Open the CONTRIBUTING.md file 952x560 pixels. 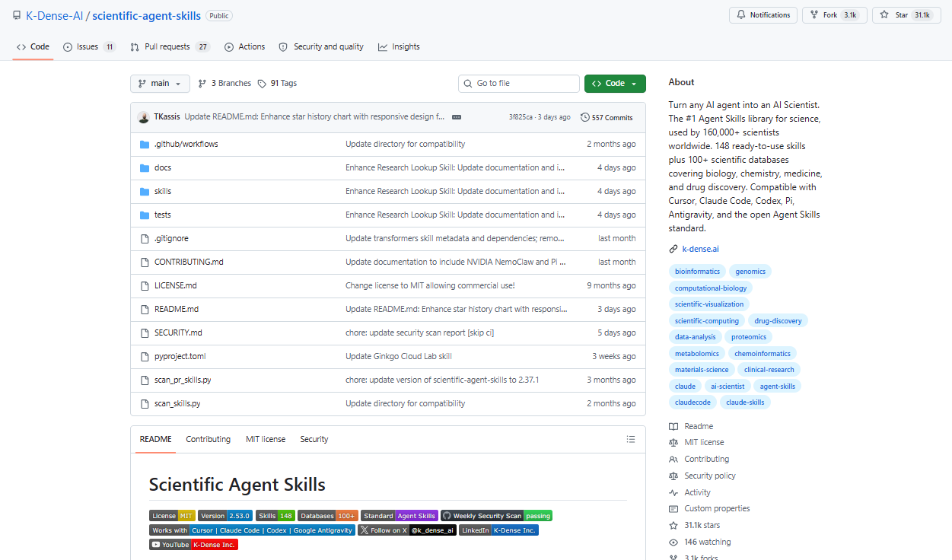tap(189, 262)
